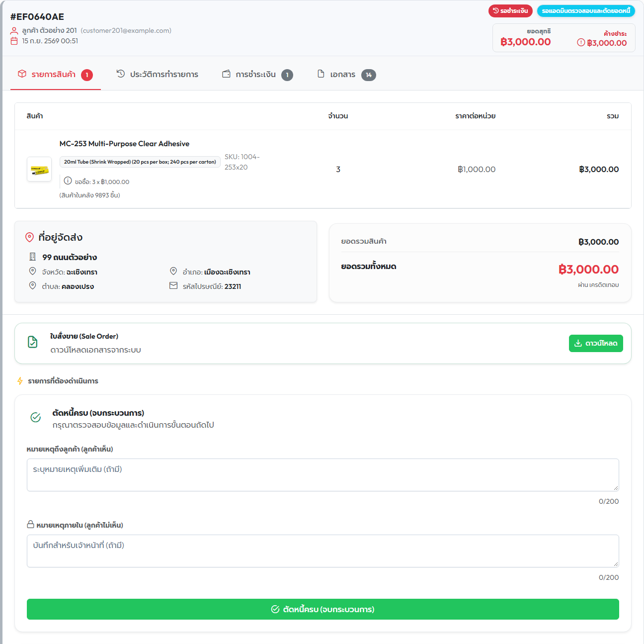The image size is (644, 644).
Task: Click the green ตัดหนี้ครบ (จบกระบวนการ) button
Action: click(323, 609)
